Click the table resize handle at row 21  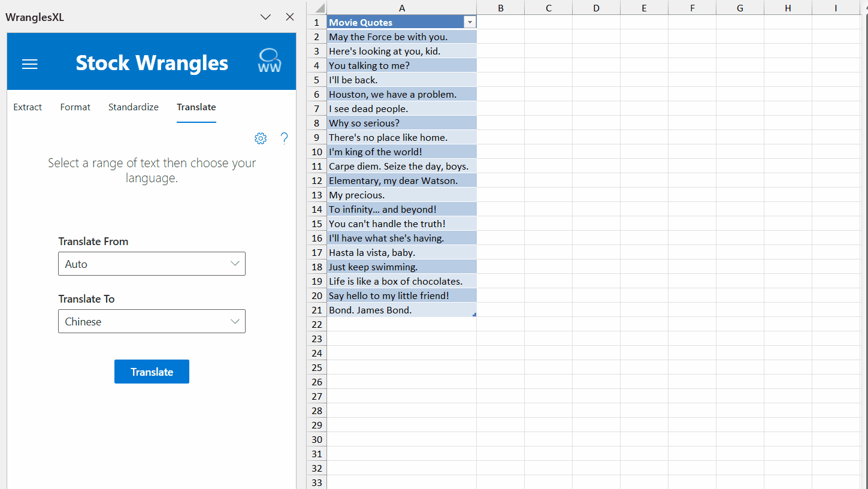coord(474,315)
